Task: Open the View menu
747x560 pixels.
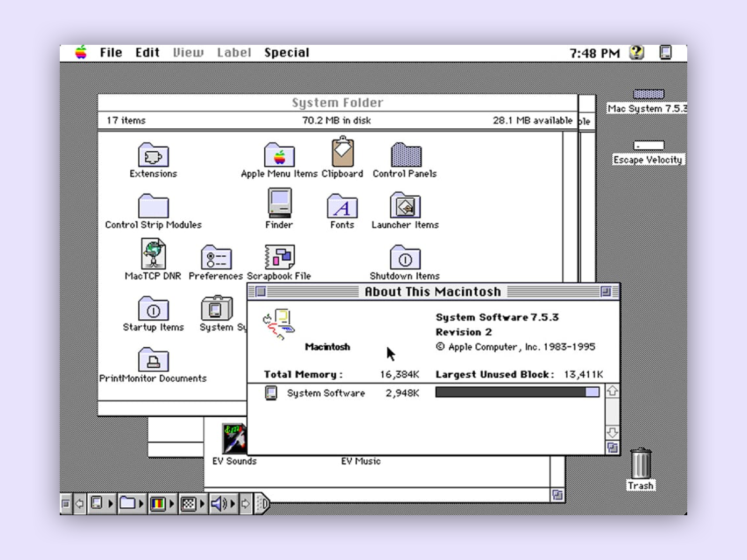Action: 188,53
